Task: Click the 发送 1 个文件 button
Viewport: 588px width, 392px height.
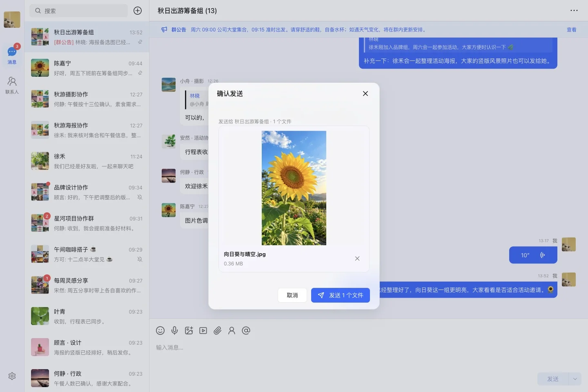Action: 341,295
